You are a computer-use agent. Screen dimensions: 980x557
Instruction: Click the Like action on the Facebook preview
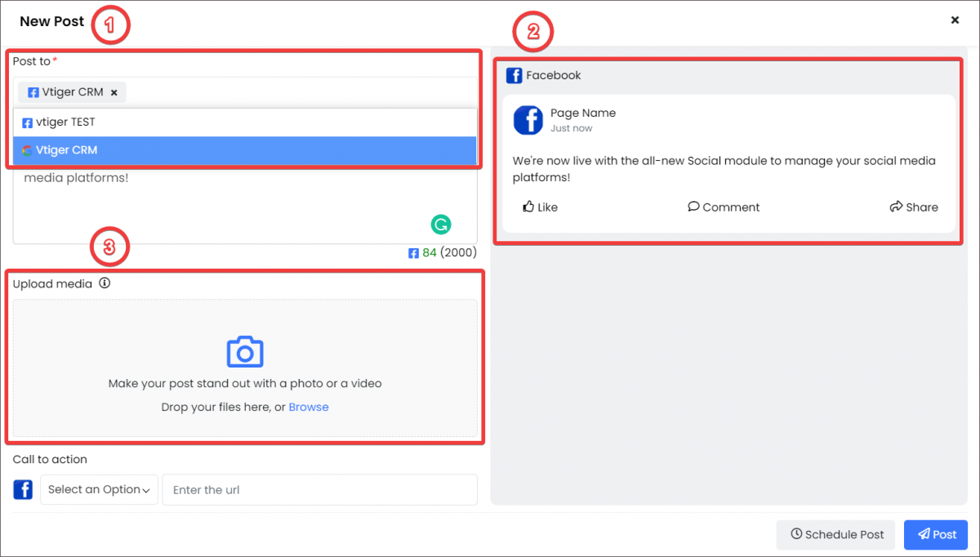tap(540, 207)
